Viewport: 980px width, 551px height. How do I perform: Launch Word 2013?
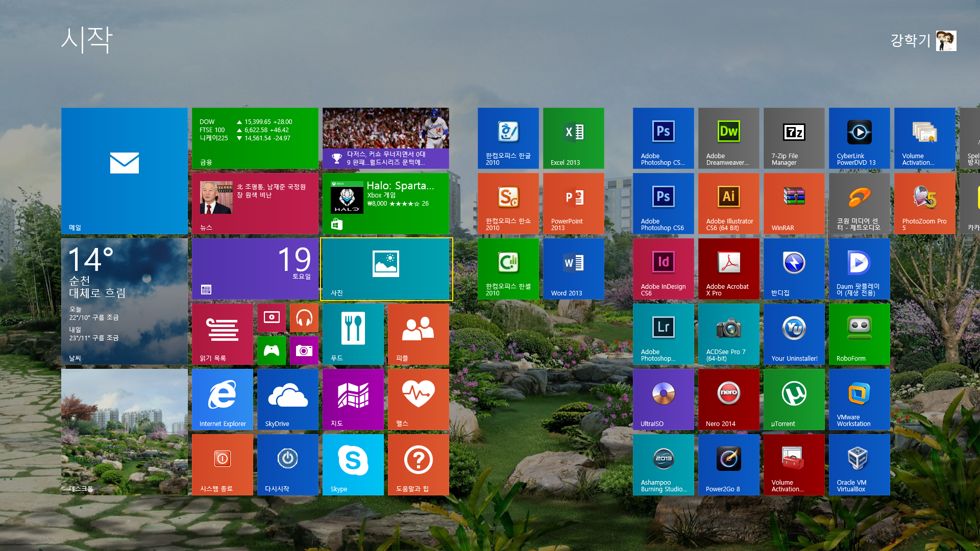(574, 269)
